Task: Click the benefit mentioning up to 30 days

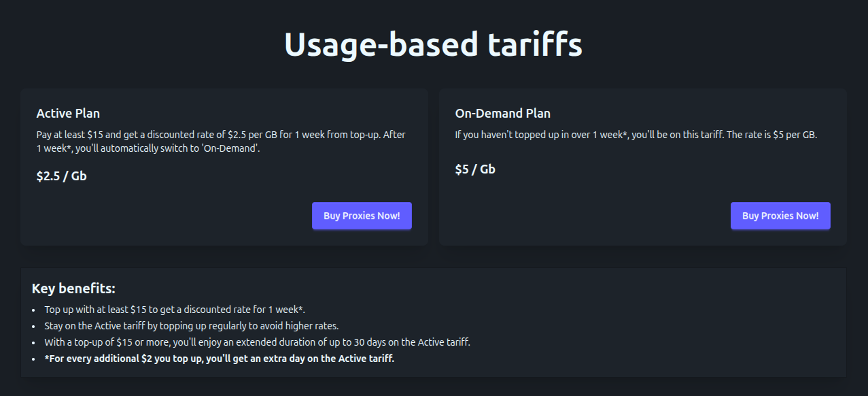Action: [257, 342]
